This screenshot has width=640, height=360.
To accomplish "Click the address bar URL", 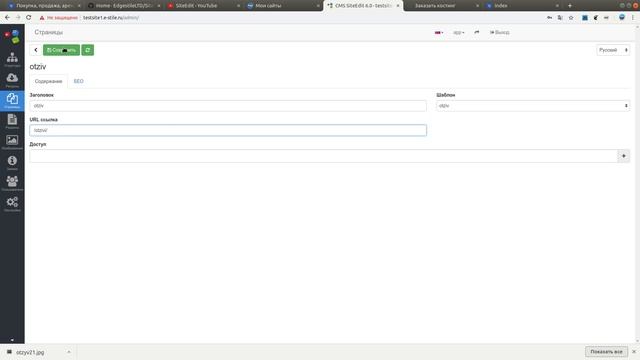I will 111,18.
